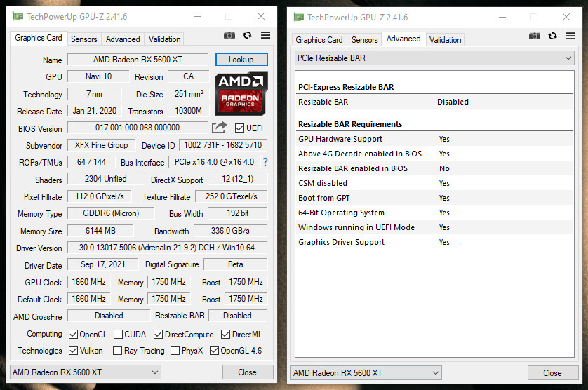The image size is (588, 390).
Task: Click Close button in right GPU-Z window
Action: (x=553, y=373)
